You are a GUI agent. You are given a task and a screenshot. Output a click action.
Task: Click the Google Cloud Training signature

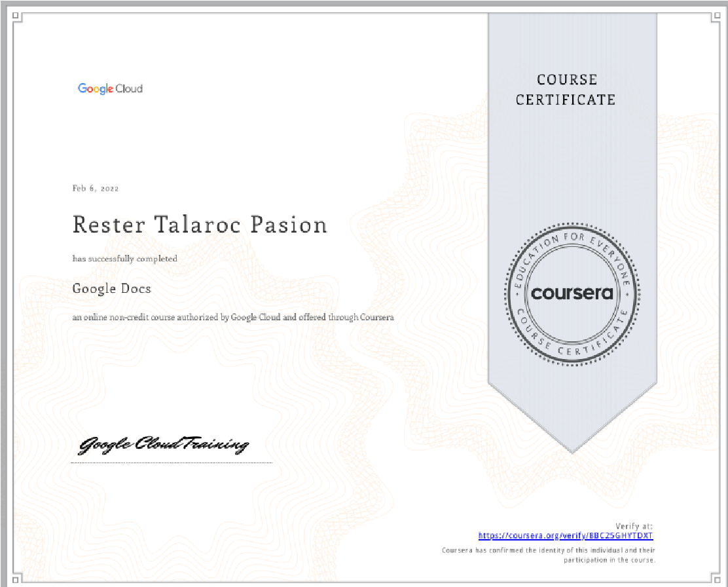point(164,445)
